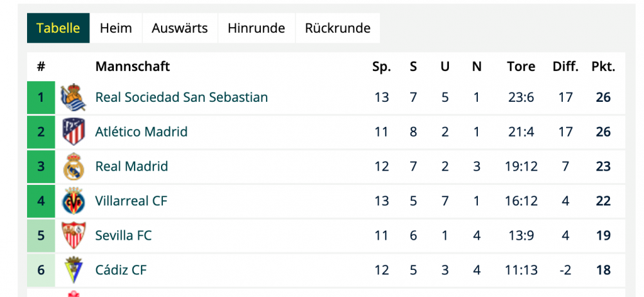644x297 pixels.
Task: Select the Auswärts tab
Action: point(180,28)
